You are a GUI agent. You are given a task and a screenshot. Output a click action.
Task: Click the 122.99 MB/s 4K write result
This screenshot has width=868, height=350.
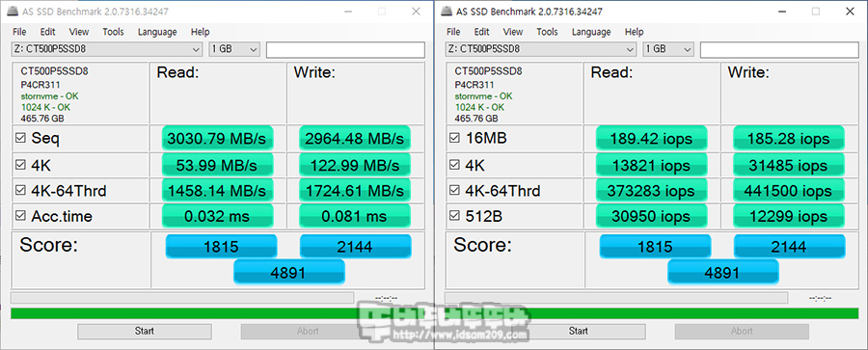point(355,165)
